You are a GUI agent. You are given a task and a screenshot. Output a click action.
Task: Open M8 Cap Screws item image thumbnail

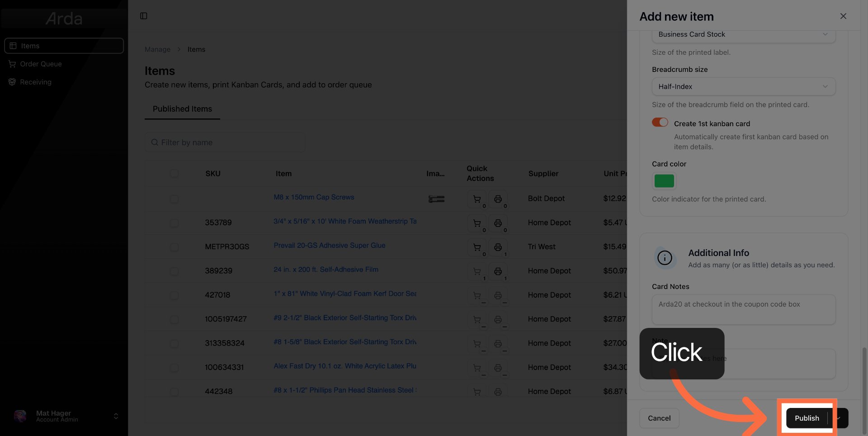pyautogui.click(x=436, y=199)
